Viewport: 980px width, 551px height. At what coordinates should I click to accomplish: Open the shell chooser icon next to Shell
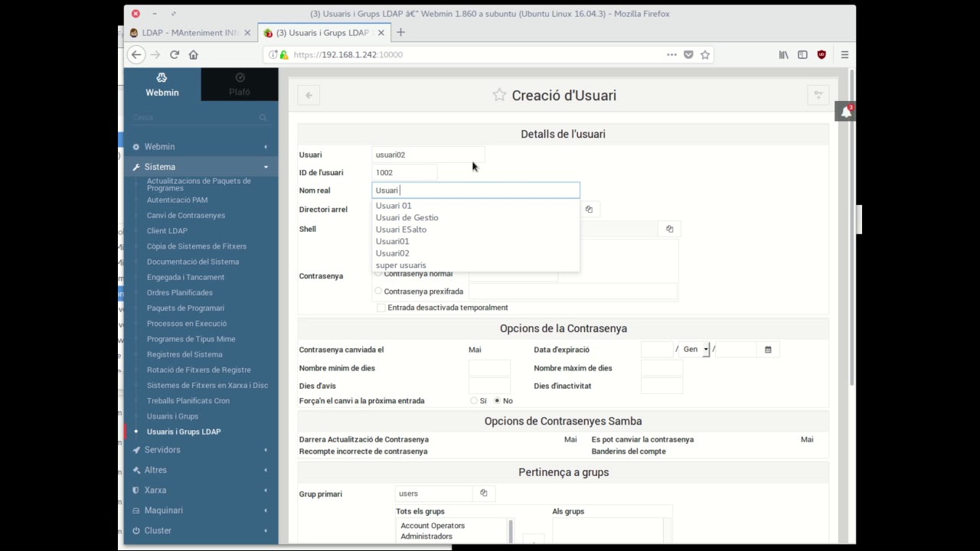(670, 229)
